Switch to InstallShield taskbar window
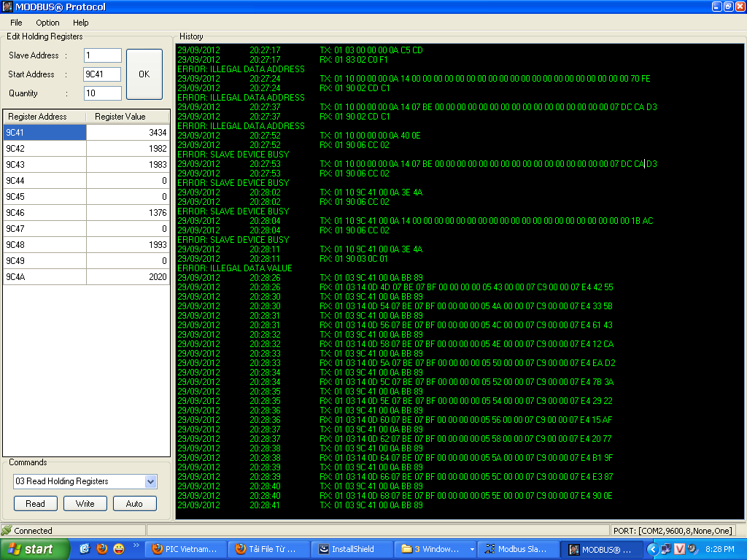The height and width of the screenshot is (560, 747). [x=352, y=549]
